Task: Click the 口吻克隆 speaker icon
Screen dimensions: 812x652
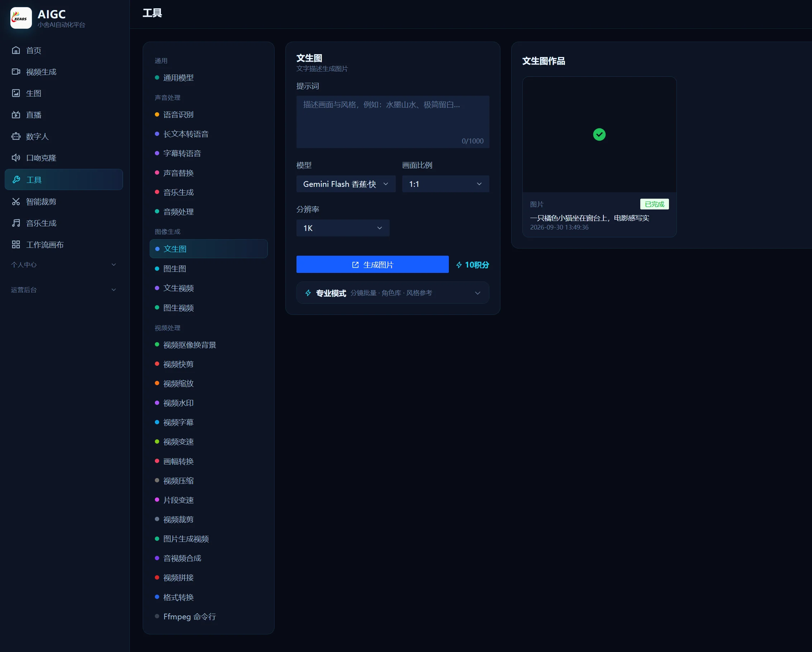Action: click(x=16, y=157)
